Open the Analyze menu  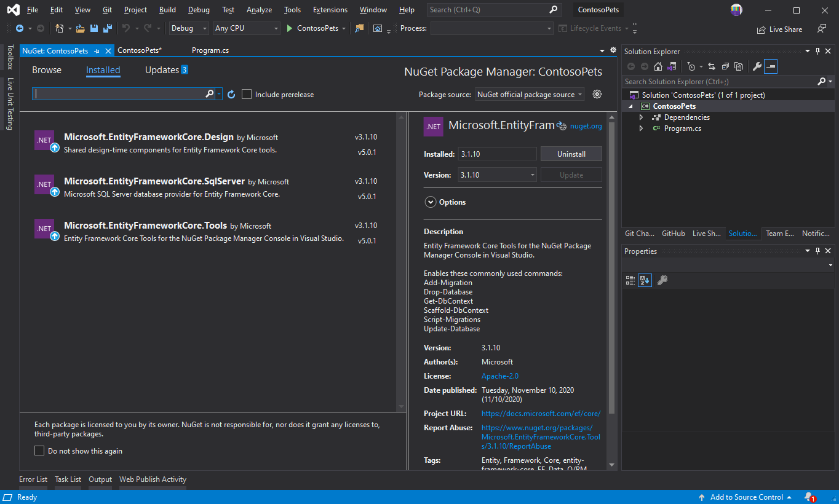[x=259, y=10]
